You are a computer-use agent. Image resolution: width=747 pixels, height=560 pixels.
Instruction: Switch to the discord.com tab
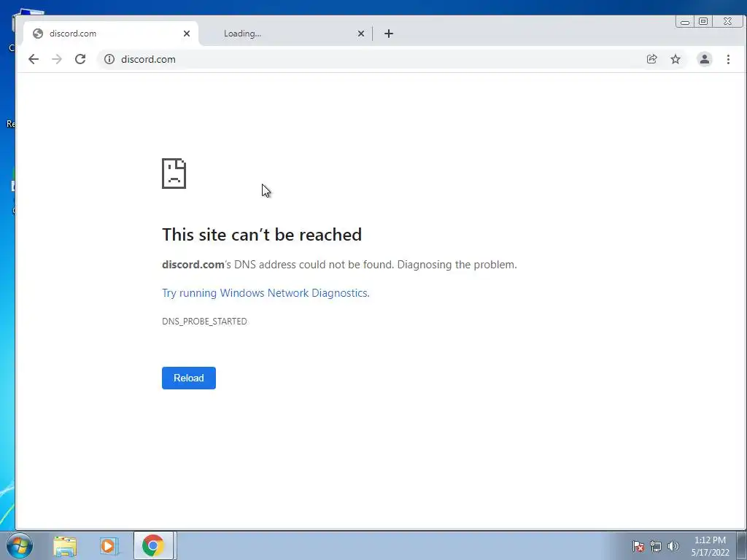point(111,34)
